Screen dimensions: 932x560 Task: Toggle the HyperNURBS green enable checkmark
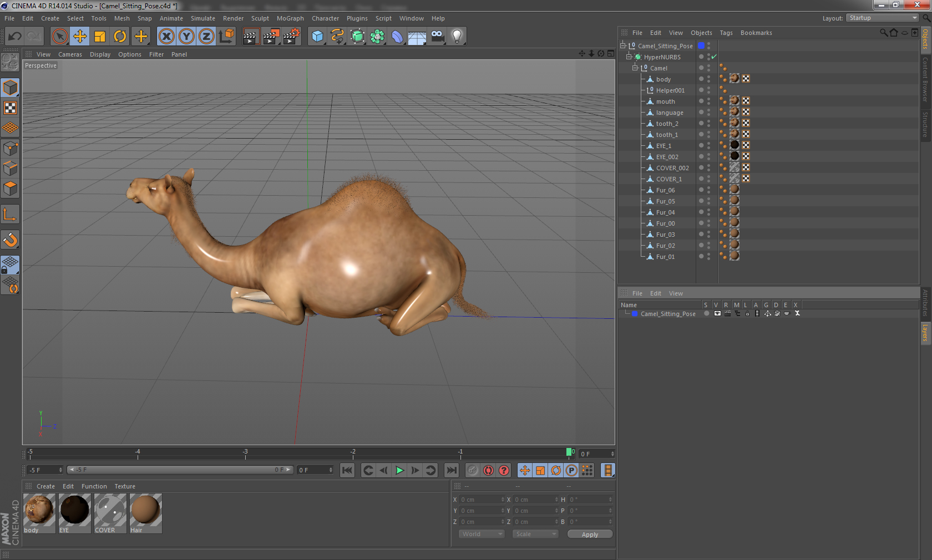[x=714, y=57]
